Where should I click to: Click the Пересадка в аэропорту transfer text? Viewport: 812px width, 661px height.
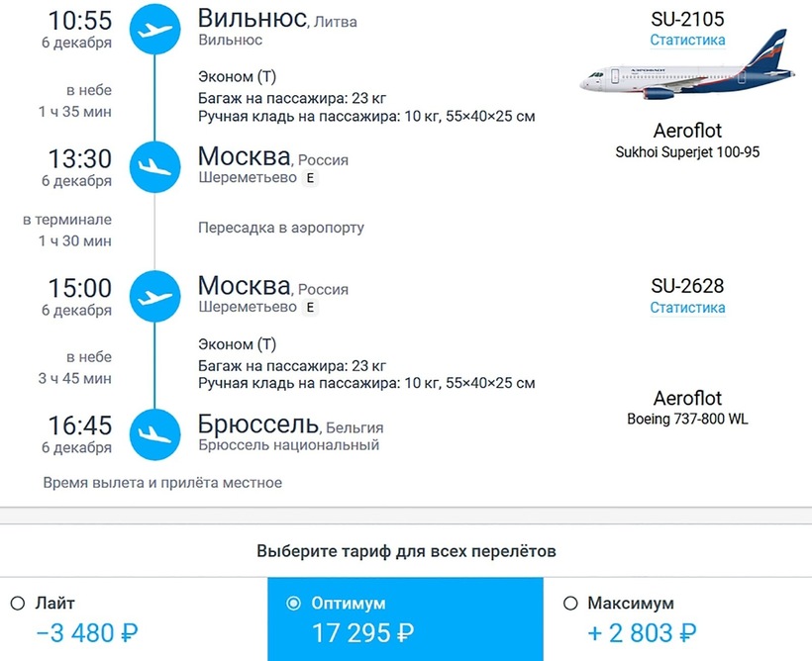point(281,228)
